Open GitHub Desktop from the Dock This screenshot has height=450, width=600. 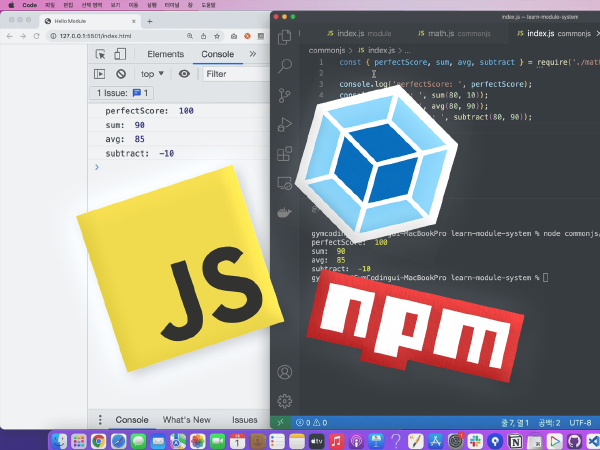574,441
